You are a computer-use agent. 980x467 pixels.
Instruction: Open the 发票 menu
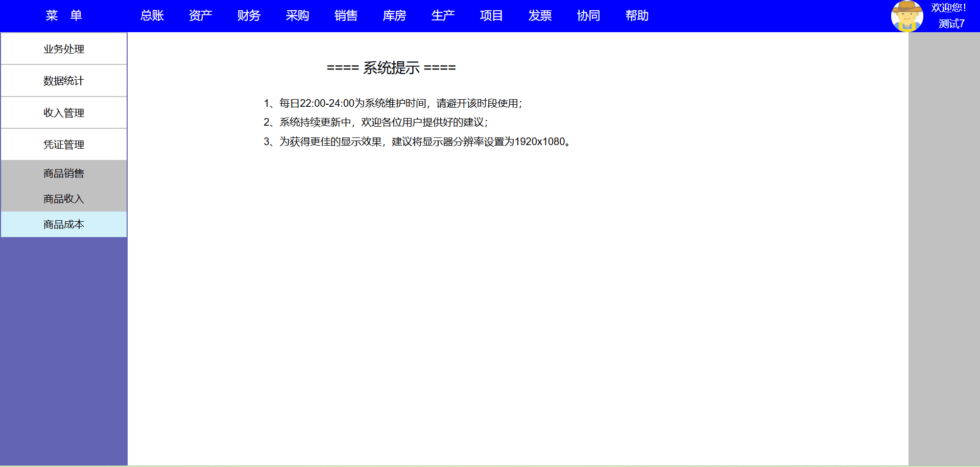[540, 16]
